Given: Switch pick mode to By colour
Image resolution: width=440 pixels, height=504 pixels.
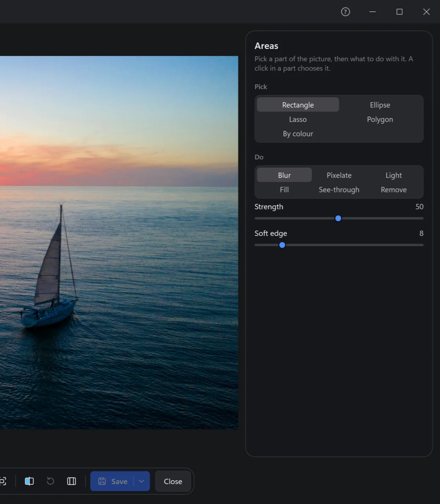Looking at the screenshot, I should pyautogui.click(x=298, y=134).
